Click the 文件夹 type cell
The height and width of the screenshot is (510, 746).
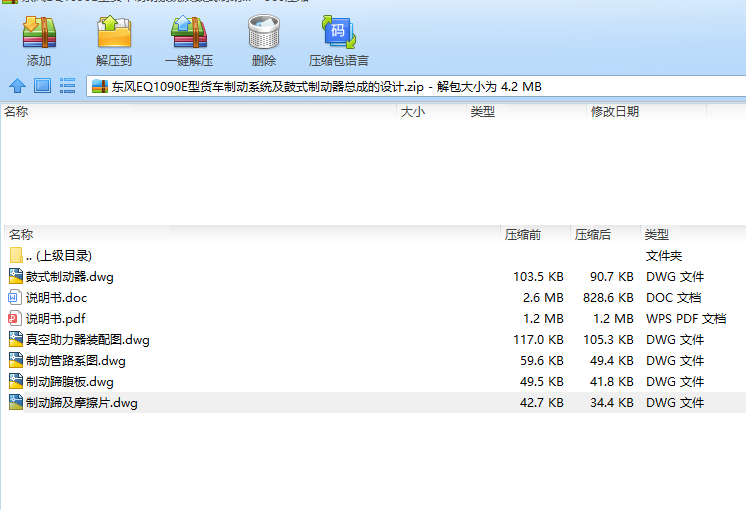pos(664,255)
